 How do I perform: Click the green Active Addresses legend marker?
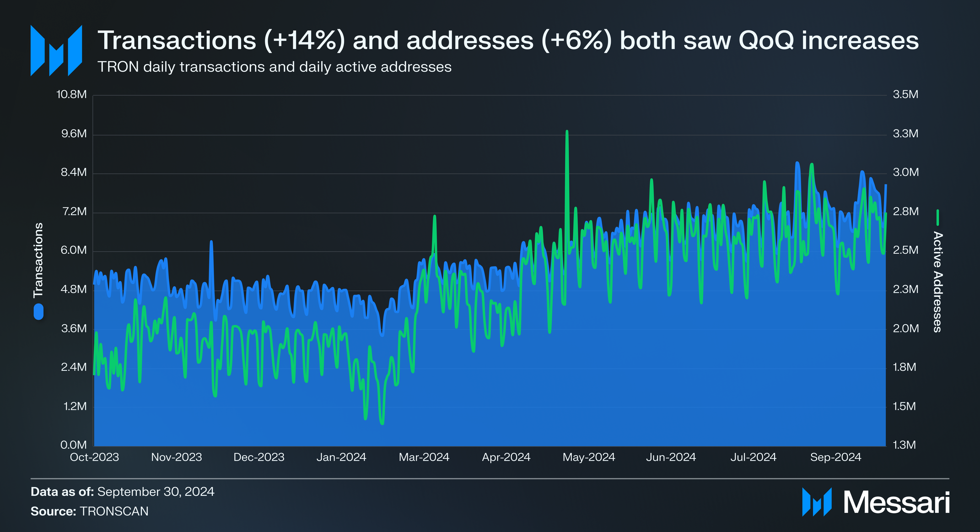[937, 217]
